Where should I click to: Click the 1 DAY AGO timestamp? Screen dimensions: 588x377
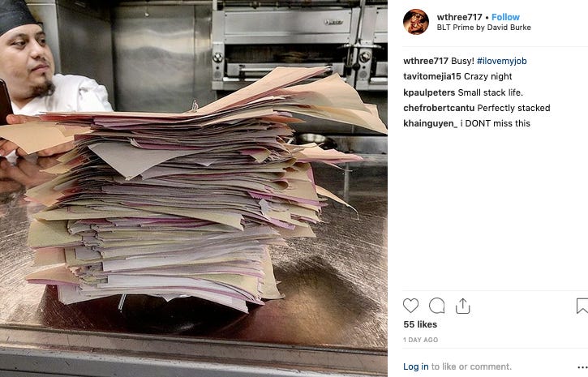point(420,340)
